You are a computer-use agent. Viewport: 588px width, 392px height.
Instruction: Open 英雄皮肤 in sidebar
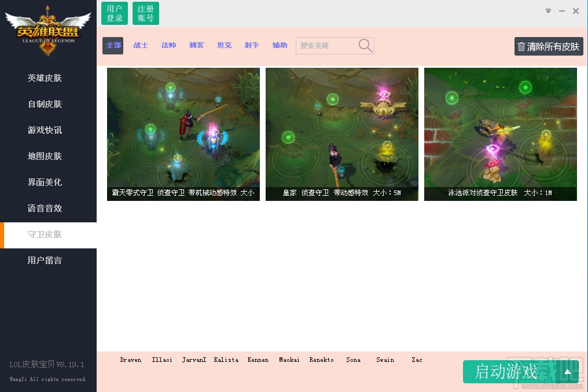[x=49, y=78]
